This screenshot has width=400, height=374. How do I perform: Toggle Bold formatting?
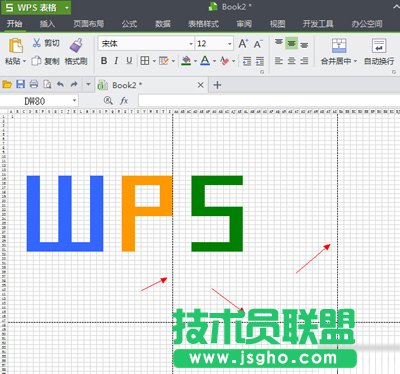click(x=104, y=61)
